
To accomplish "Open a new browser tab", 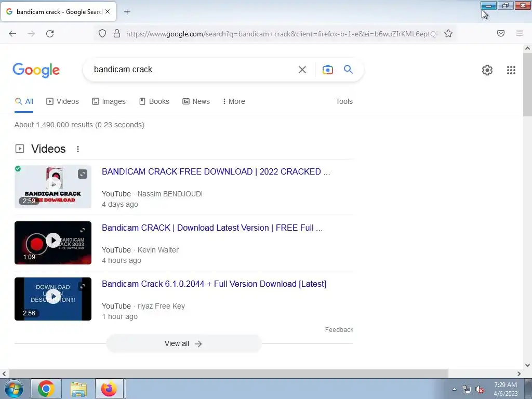I will (127, 12).
